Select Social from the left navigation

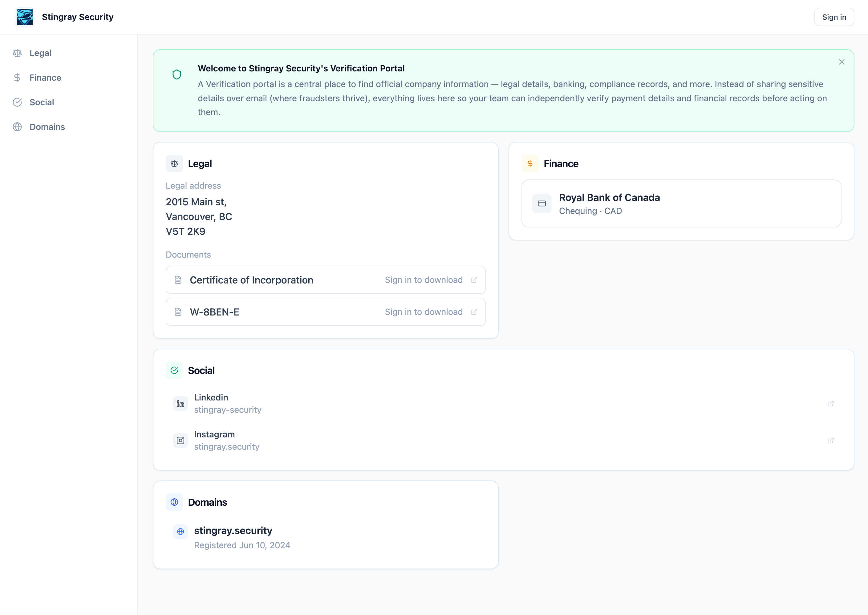(x=42, y=102)
